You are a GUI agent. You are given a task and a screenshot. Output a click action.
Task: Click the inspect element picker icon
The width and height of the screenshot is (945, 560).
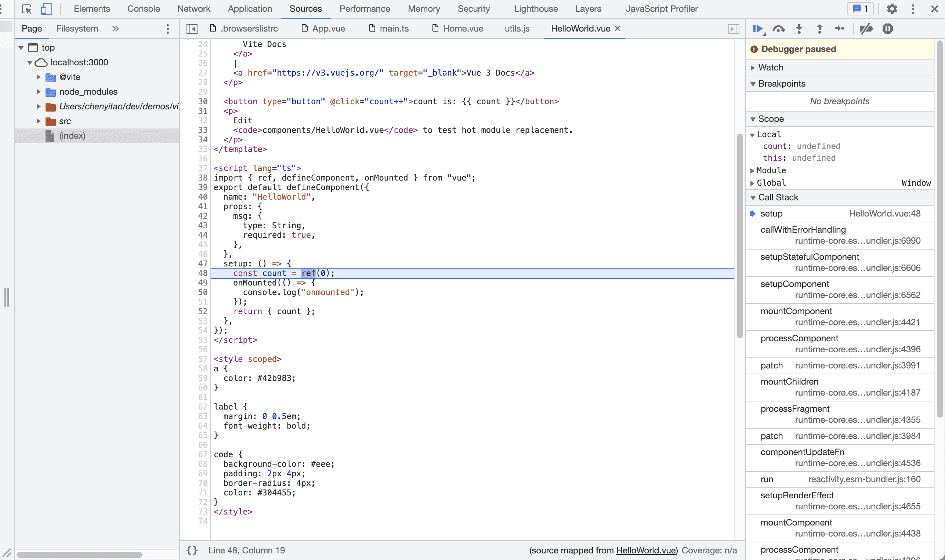pyautogui.click(x=26, y=9)
